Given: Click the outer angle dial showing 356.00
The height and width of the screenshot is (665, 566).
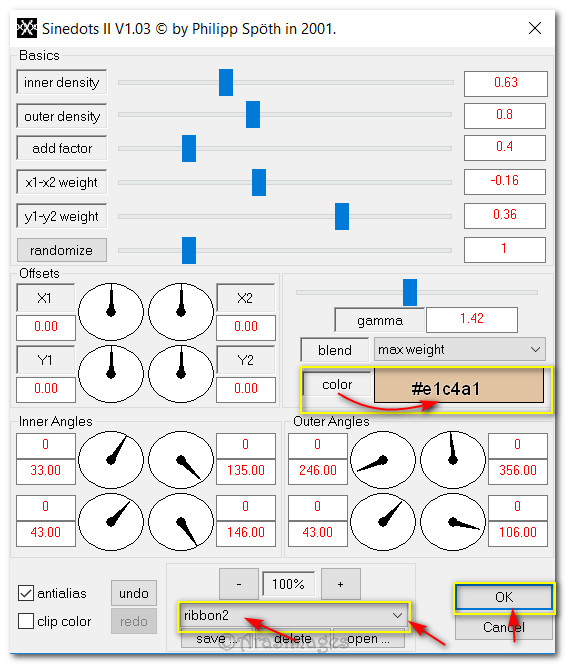Looking at the screenshot, I should pyautogui.click(x=453, y=460).
